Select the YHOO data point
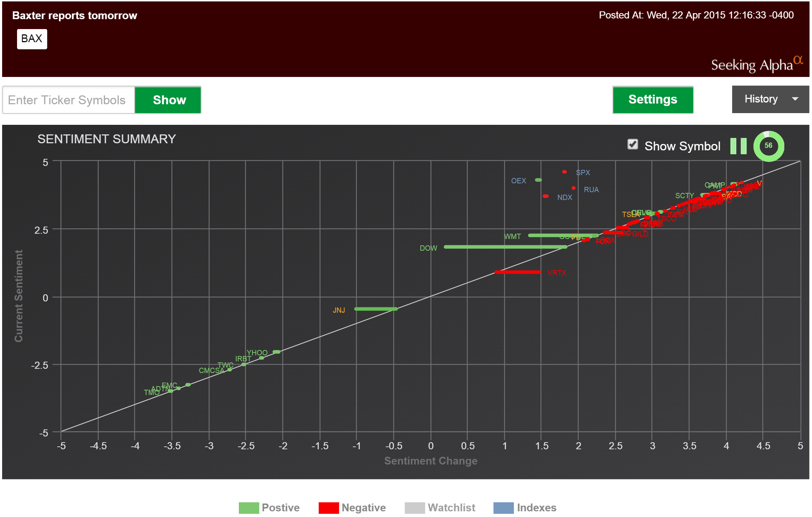The image size is (812, 517). click(x=276, y=352)
